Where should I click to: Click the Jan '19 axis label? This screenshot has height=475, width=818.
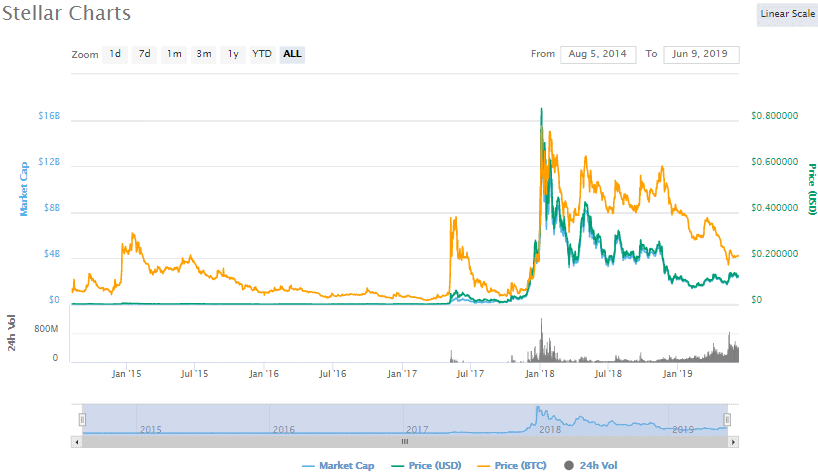677,374
